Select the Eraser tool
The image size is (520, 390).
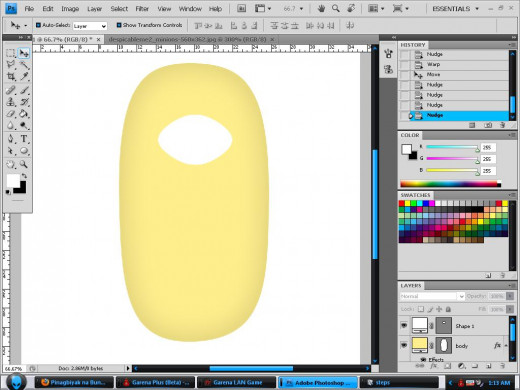pos(11,114)
